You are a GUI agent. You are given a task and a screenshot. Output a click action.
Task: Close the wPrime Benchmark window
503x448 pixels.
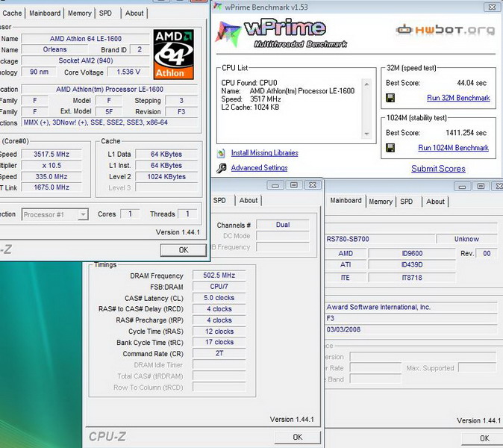(492, 7)
